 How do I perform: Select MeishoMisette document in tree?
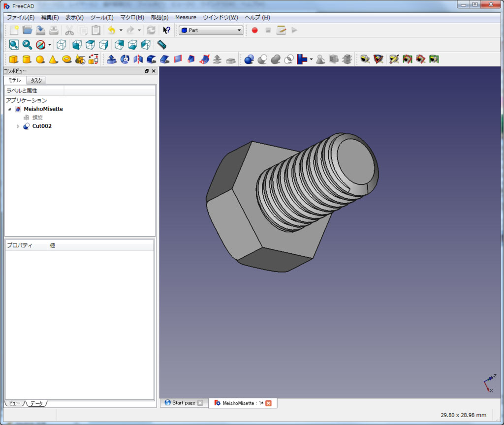pos(43,109)
